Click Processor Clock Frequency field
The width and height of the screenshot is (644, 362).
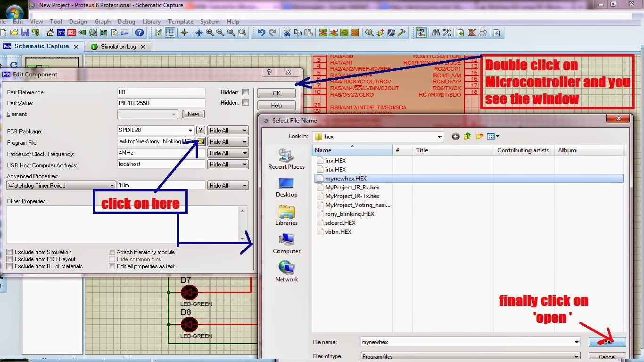(x=162, y=153)
